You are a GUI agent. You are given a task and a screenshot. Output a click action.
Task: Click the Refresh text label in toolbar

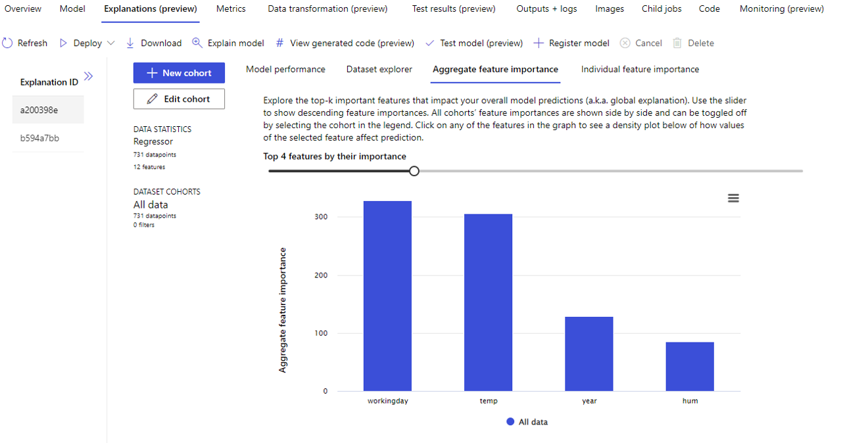[x=32, y=43]
